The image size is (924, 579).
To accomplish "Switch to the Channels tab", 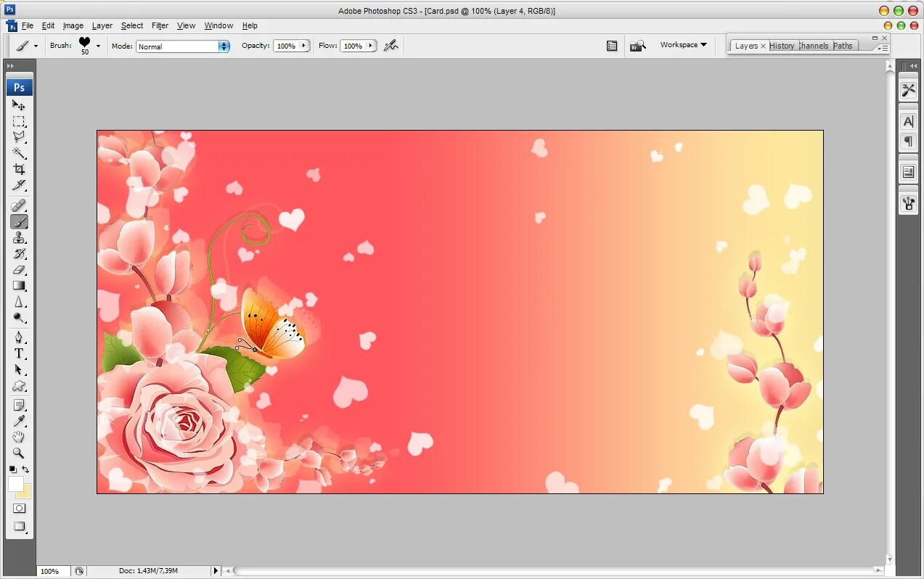I will click(814, 46).
